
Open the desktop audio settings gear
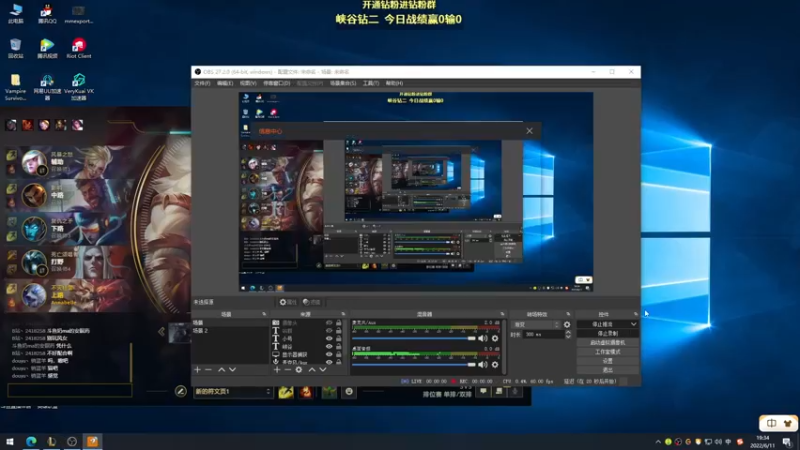[x=495, y=364]
